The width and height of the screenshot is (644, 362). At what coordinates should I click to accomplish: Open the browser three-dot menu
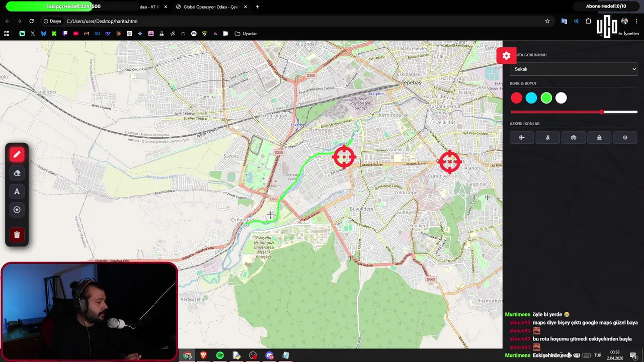click(x=636, y=21)
